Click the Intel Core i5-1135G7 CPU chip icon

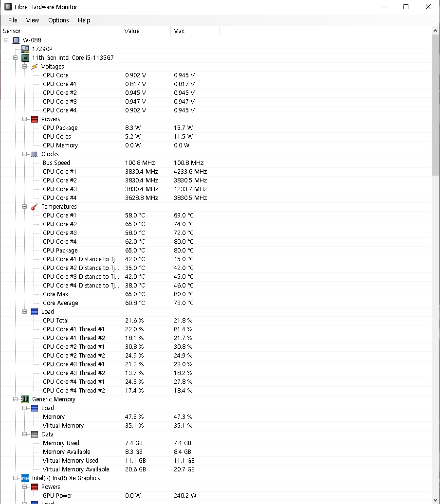coord(25,58)
